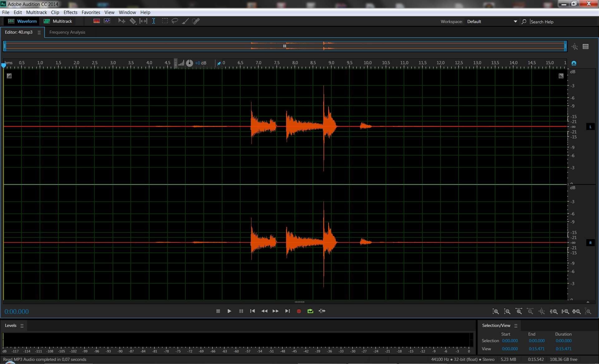
Task: Select the Lasso Selection tool
Action: pos(175,21)
